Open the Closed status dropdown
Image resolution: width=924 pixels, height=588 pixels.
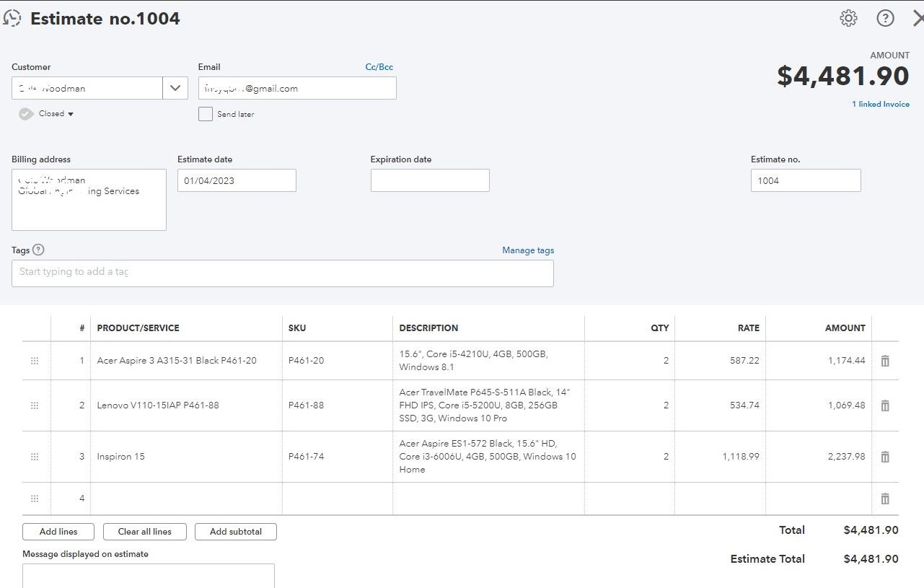pos(56,114)
